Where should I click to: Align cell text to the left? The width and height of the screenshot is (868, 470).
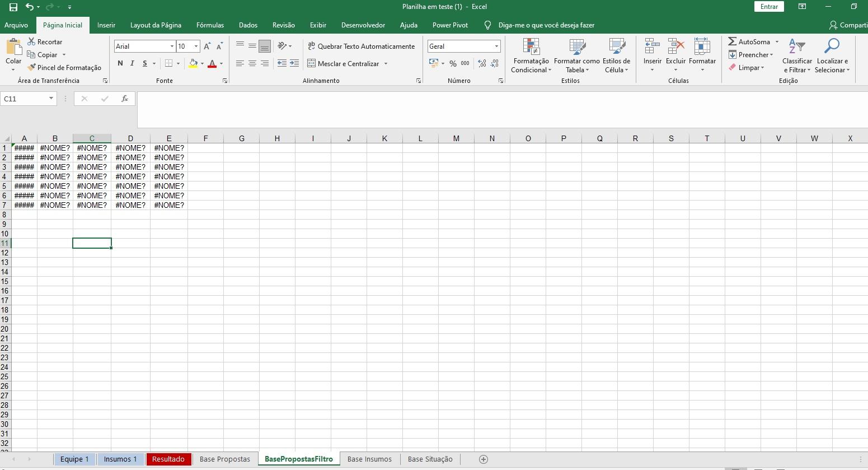click(240, 63)
